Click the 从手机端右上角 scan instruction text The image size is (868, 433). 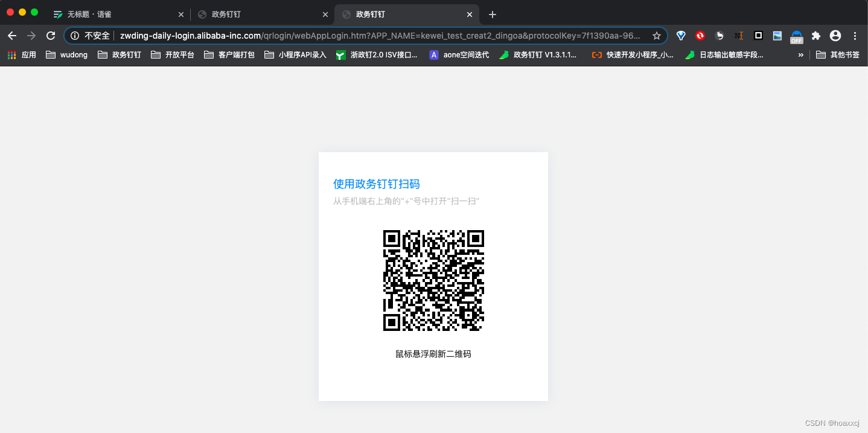tap(406, 201)
